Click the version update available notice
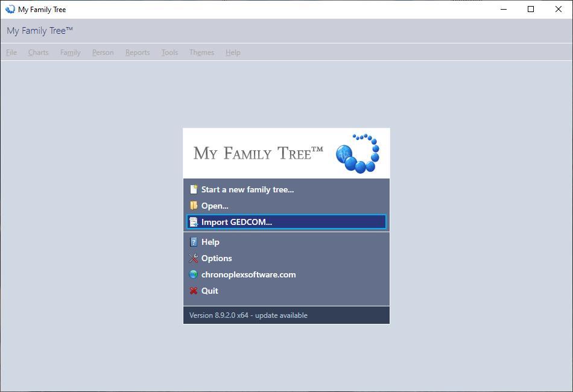 pyautogui.click(x=248, y=315)
